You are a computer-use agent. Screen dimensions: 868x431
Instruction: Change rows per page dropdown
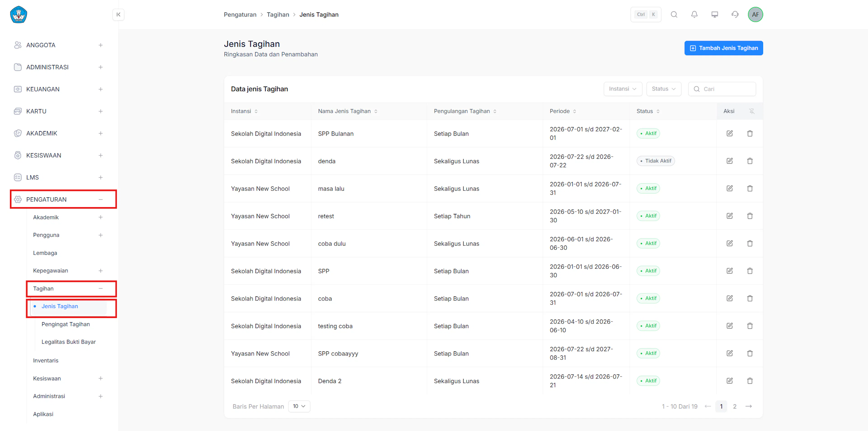click(299, 406)
